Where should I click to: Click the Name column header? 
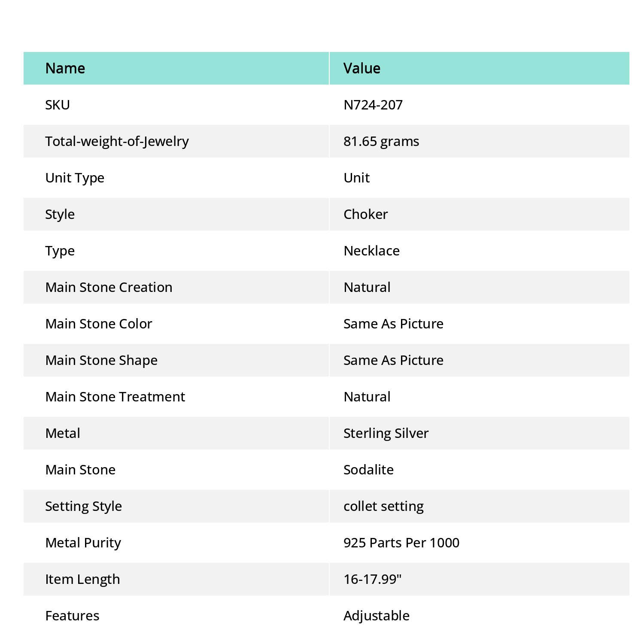coord(65,68)
